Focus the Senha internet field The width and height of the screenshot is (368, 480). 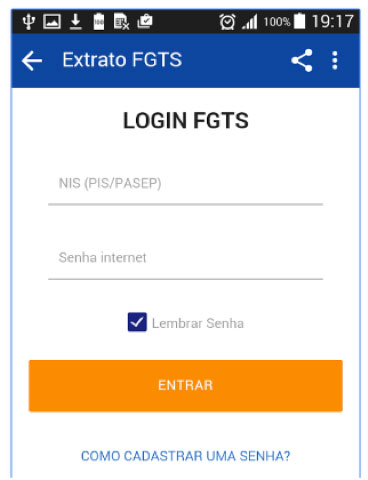coord(185,261)
